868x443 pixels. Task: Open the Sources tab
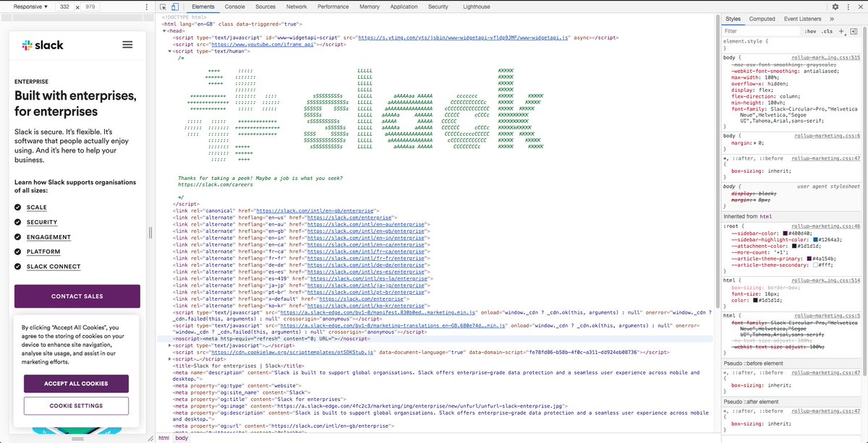pyautogui.click(x=265, y=7)
